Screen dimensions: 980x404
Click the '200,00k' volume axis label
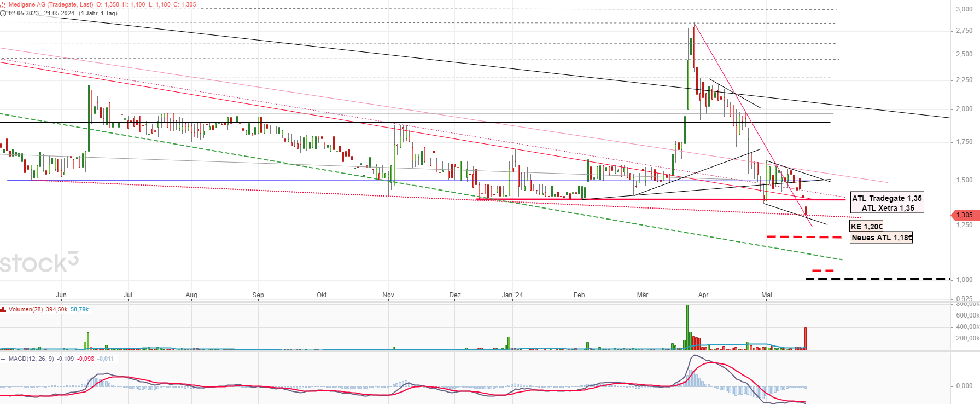[x=967, y=338]
